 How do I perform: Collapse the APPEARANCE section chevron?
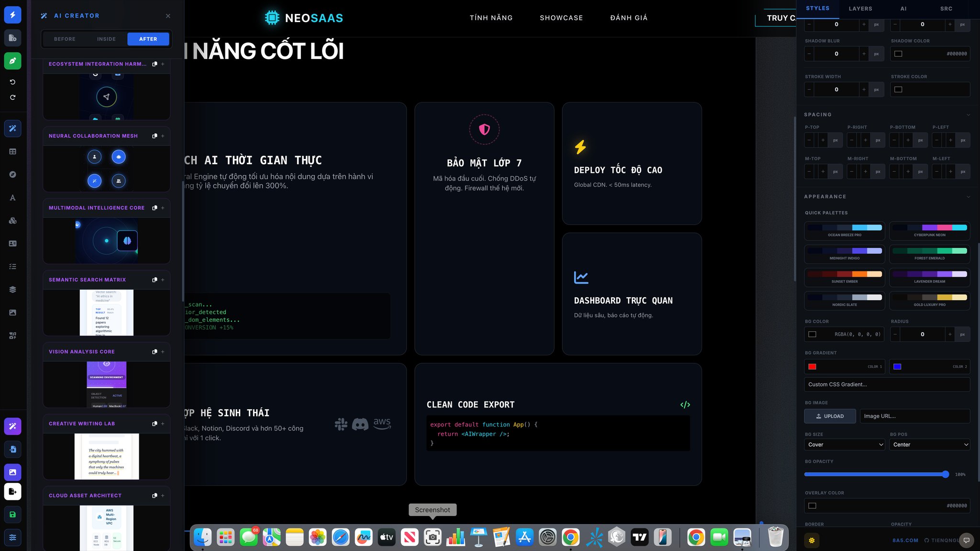tap(969, 197)
